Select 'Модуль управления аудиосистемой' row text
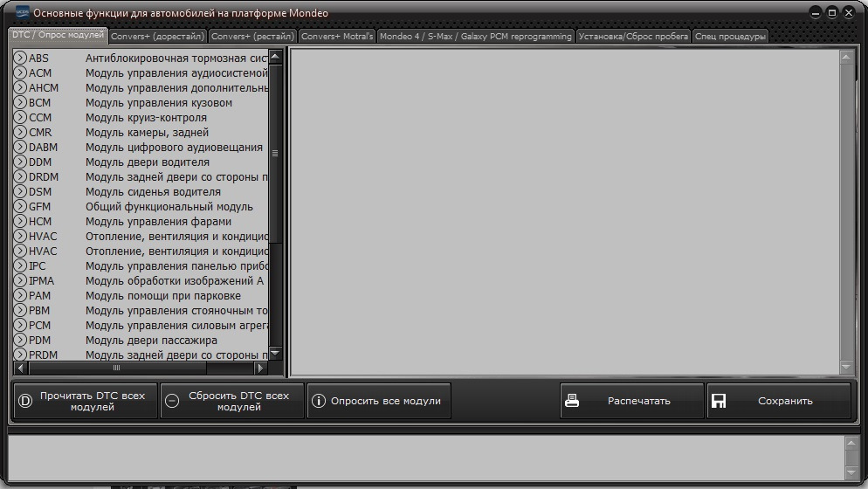The width and height of the screenshot is (868, 489). [x=176, y=72]
